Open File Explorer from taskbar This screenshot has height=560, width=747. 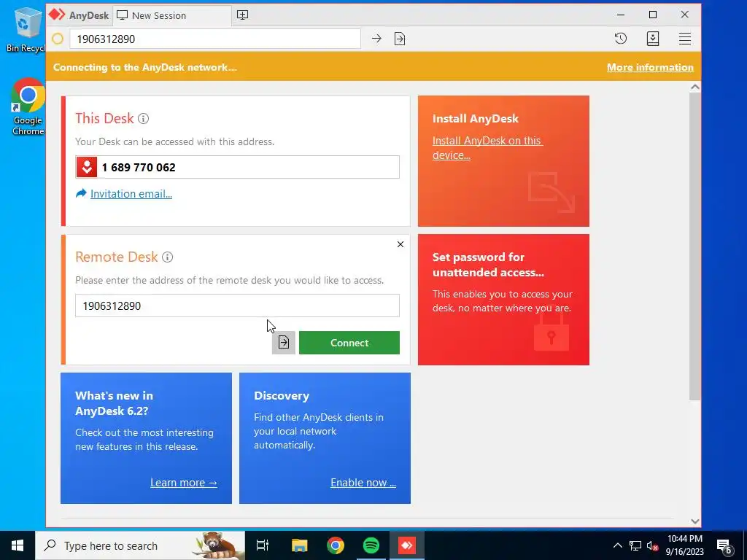299,545
